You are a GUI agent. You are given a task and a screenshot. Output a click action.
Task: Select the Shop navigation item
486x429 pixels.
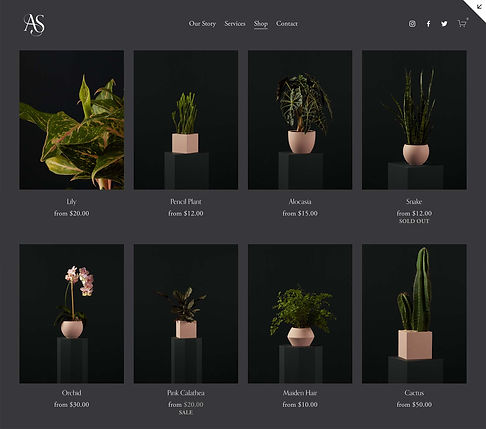tap(261, 24)
